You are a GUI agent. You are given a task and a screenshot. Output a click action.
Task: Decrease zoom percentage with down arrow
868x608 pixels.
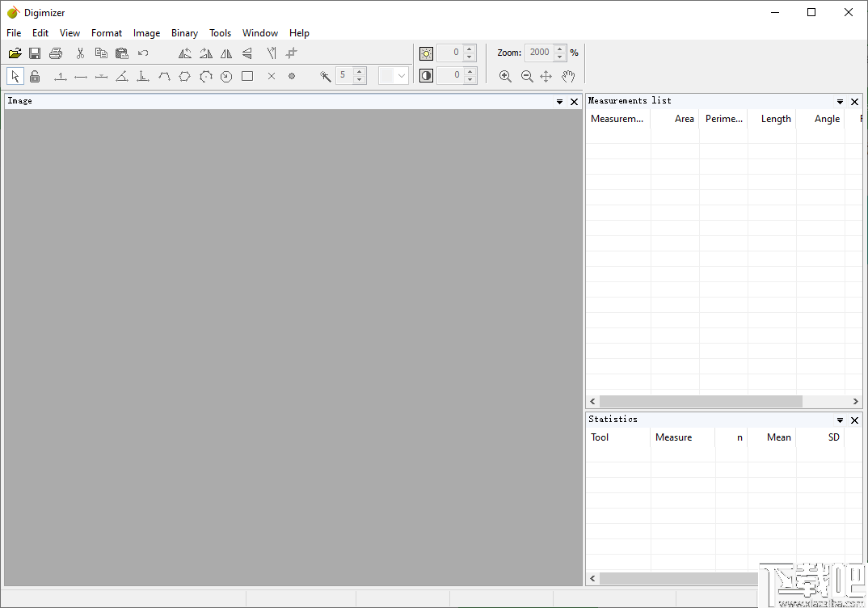click(559, 57)
